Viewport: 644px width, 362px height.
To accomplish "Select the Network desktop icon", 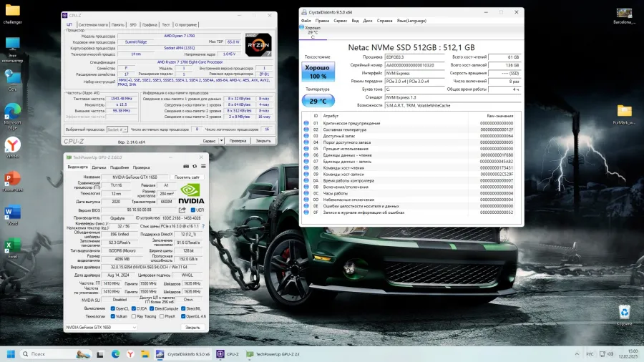I will coord(12,80).
